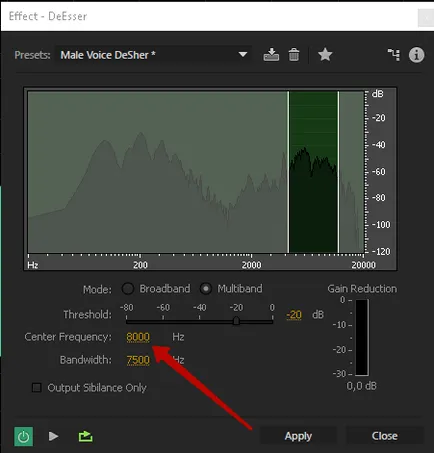Screen dimensions: 434x453
Task: Close the DeEsser effect dialog
Action: pos(385,436)
